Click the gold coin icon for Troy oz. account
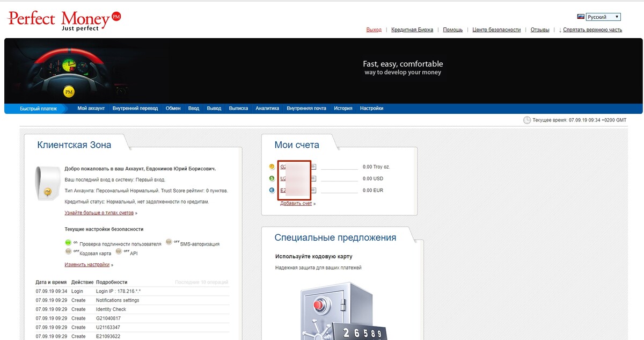Image resolution: width=644 pixels, height=340 pixels. click(272, 167)
